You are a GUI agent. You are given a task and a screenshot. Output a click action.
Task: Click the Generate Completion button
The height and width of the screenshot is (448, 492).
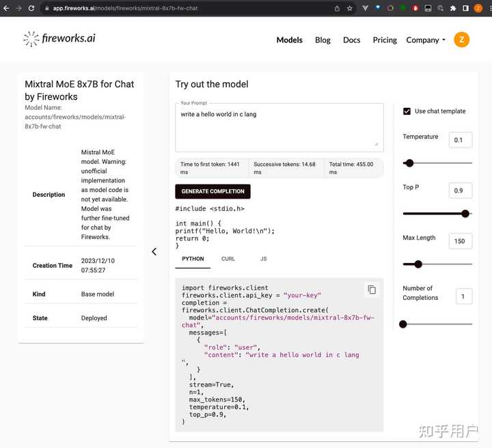[x=213, y=191]
